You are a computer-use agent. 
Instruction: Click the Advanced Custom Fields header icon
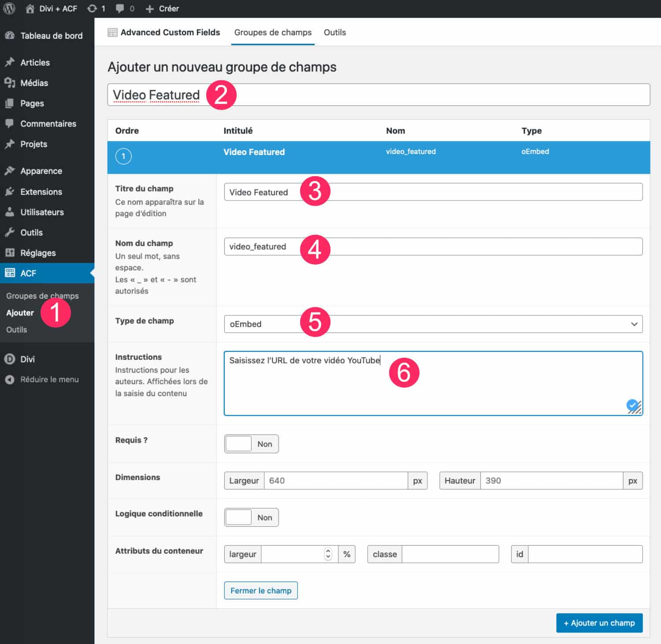(112, 32)
